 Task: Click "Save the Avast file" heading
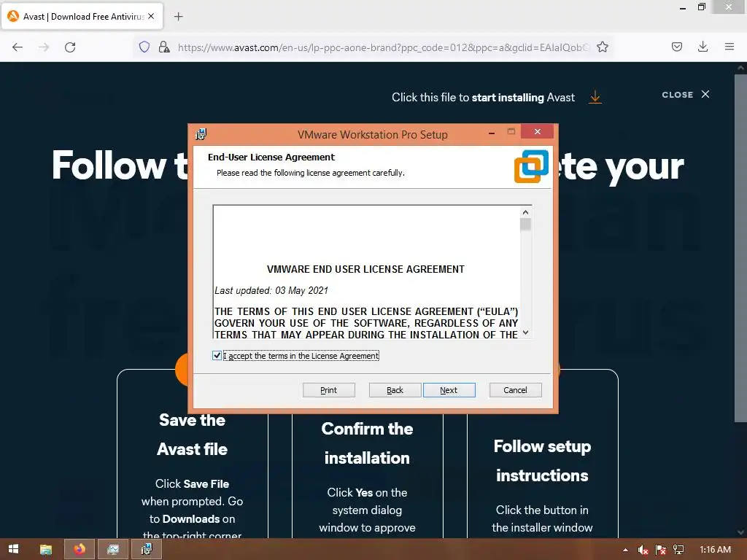tap(192, 435)
